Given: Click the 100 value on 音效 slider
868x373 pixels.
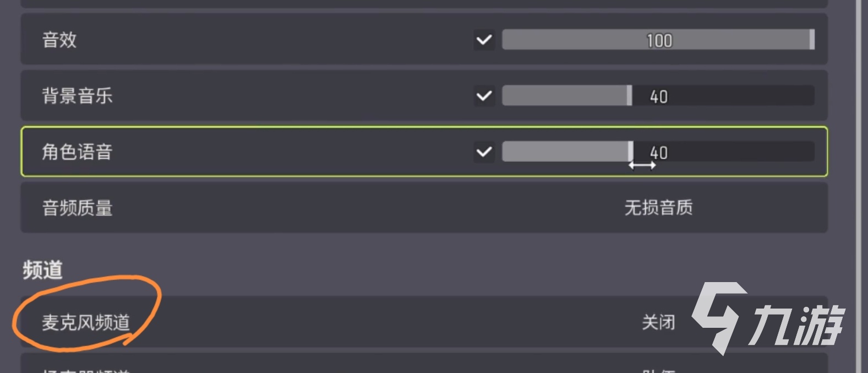Looking at the screenshot, I should pos(659,40).
